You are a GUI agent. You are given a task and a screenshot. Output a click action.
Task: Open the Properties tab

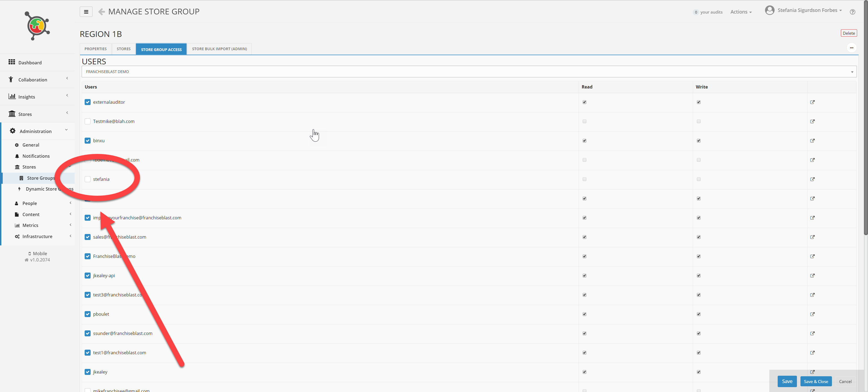point(95,49)
